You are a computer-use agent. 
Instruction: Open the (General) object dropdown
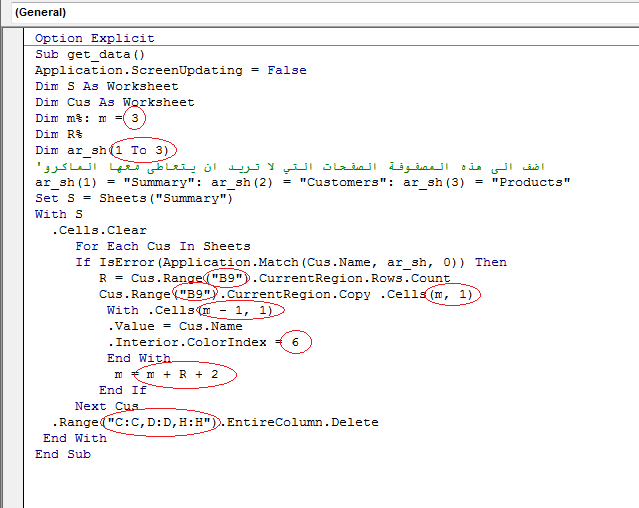pos(325,12)
